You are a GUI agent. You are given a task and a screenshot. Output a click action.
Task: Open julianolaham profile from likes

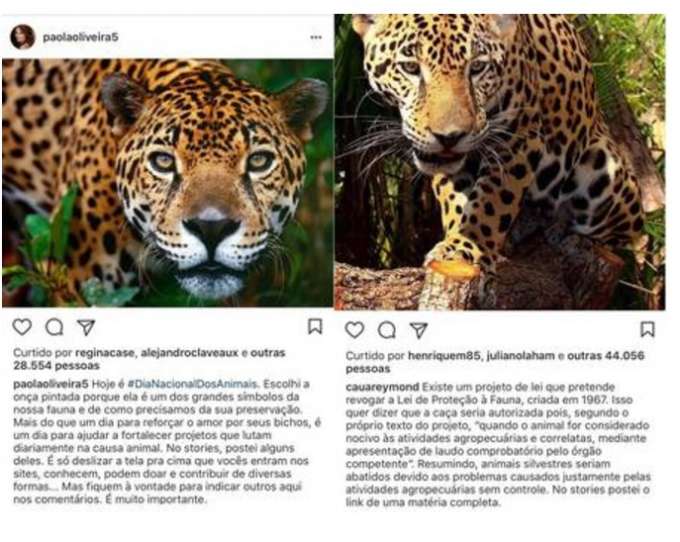[x=520, y=356]
